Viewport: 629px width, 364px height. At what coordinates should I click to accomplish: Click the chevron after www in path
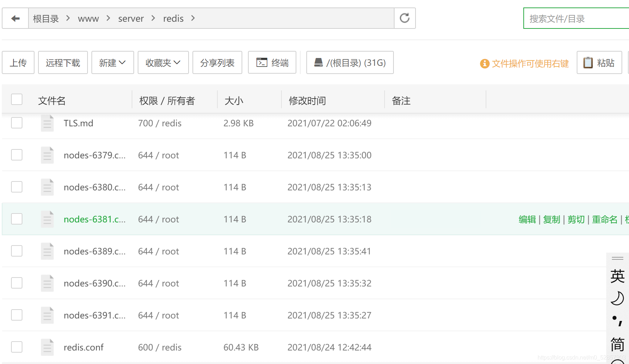[x=109, y=18]
